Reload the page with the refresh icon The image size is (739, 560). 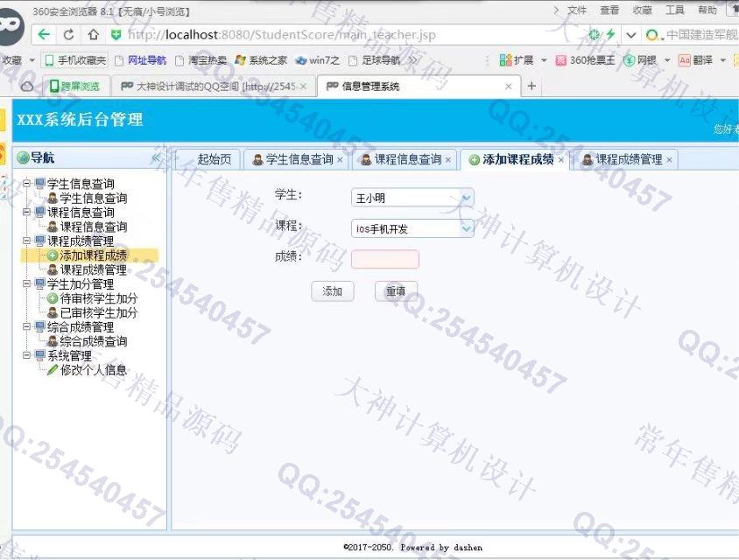tap(69, 34)
